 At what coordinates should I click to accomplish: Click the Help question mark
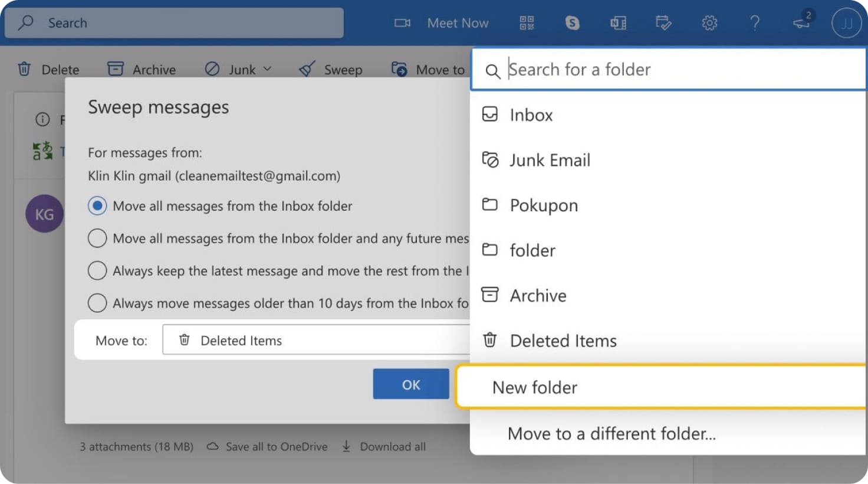pos(755,23)
